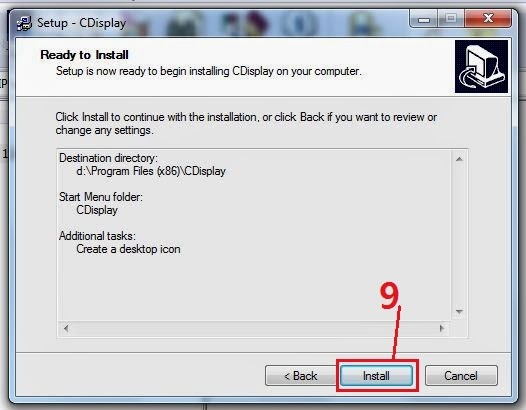Click the Install button
The height and width of the screenshot is (410, 526).
[x=376, y=375]
